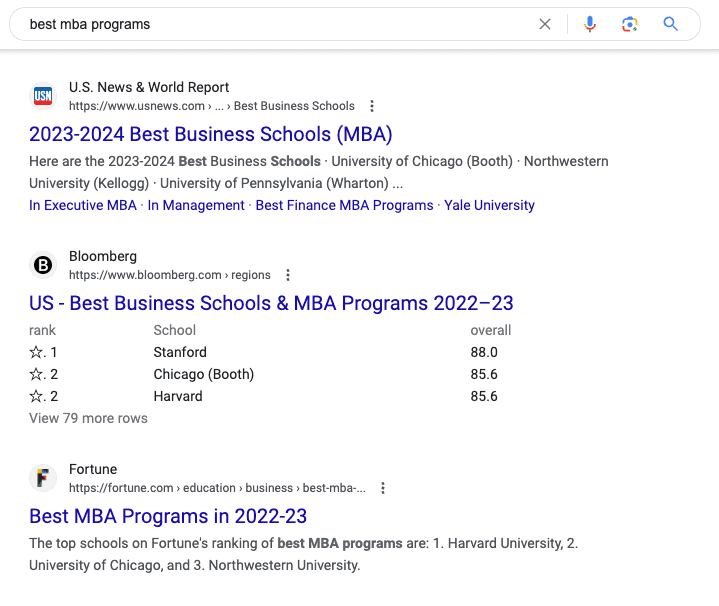
Task: Click the star icon in the Stanford row
Action: (x=36, y=352)
